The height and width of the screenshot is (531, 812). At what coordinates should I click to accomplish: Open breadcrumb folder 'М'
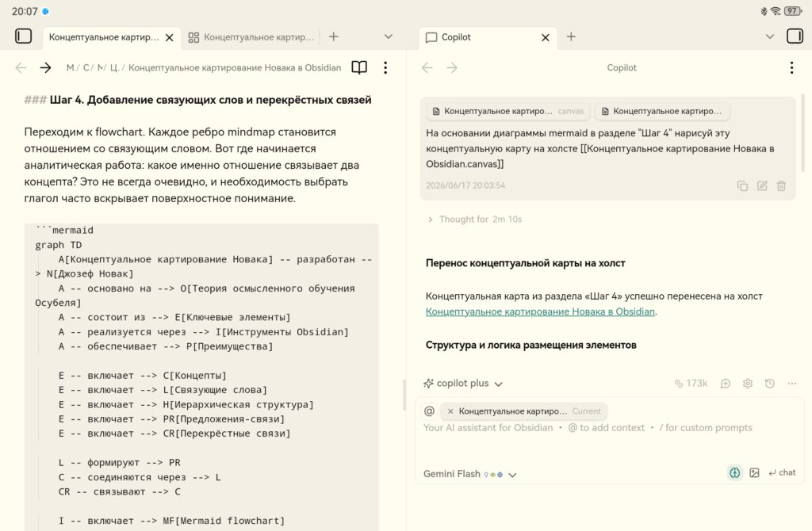coord(70,67)
